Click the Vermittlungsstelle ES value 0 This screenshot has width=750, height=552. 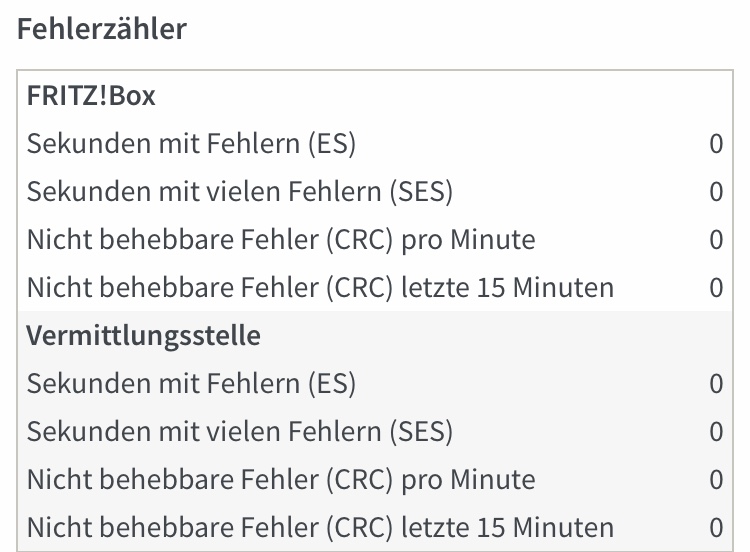(x=716, y=383)
